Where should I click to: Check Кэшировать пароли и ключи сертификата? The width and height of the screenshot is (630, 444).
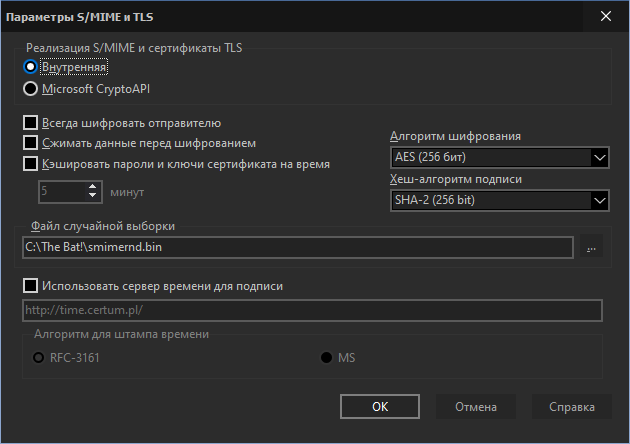(31, 164)
